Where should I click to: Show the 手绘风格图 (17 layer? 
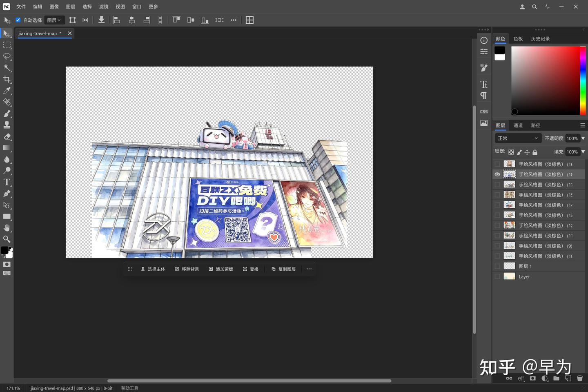point(497,185)
